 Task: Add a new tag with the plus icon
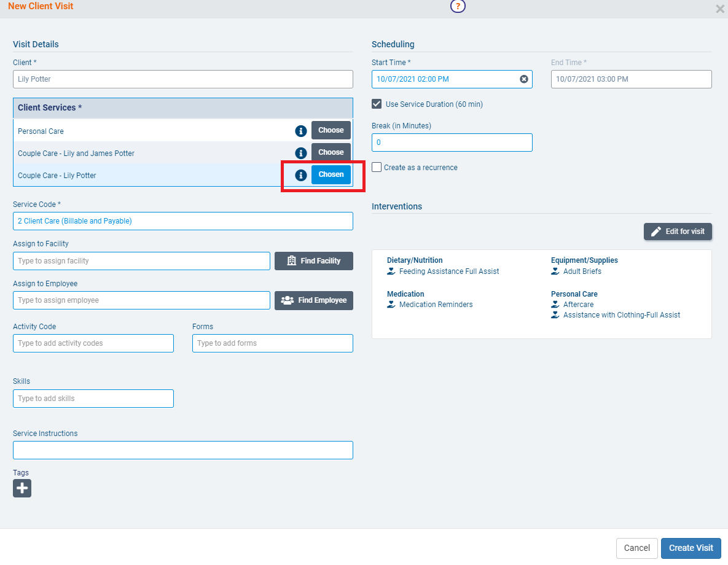(22, 488)
